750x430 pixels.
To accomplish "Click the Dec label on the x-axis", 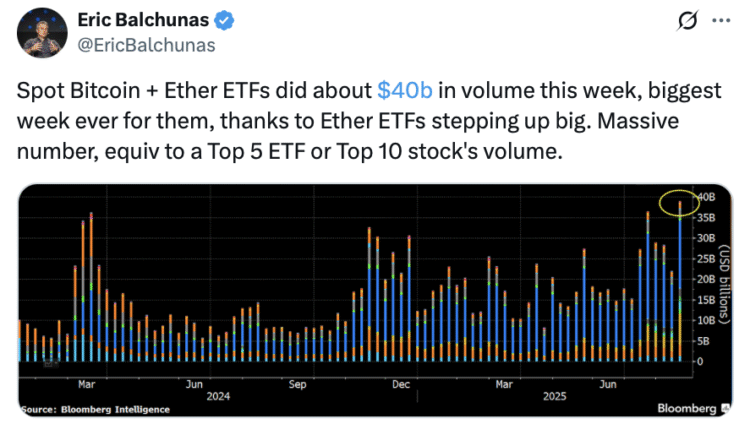I will tap(401, 382).
